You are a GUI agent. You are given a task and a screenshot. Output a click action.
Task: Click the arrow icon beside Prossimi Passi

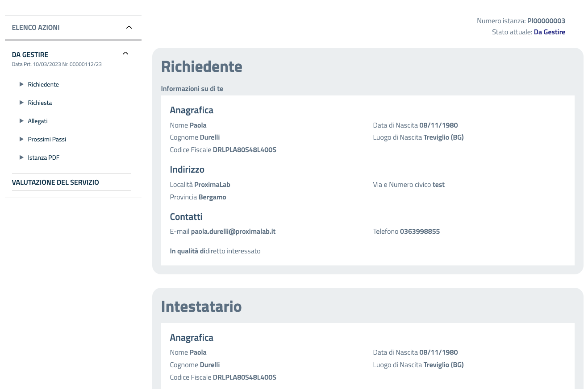click(21, 139)
